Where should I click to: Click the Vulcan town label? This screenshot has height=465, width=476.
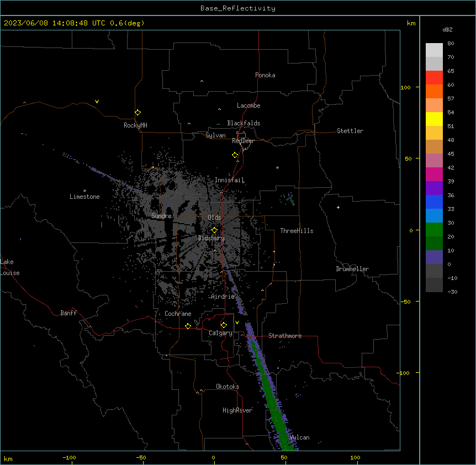coord(299,437)
